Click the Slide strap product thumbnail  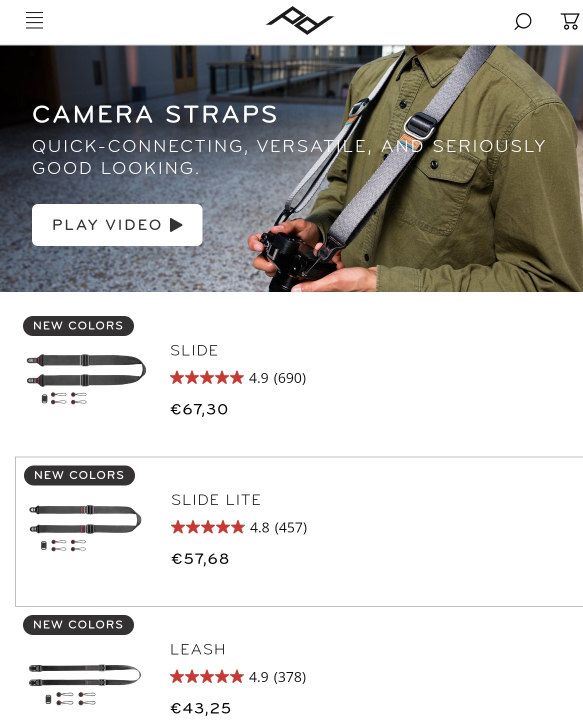(86, 378)
